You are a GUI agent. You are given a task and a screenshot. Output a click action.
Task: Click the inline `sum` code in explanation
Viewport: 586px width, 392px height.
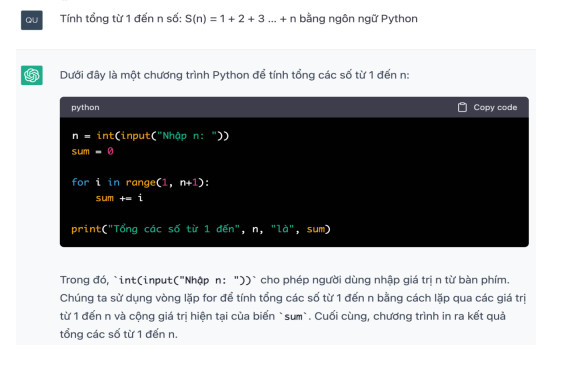pos(293,317)
